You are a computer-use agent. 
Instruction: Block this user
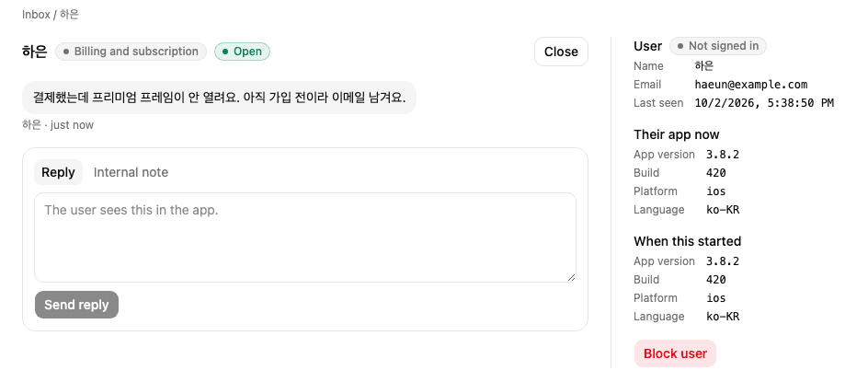pyautogui.click(x=675, y=353)
